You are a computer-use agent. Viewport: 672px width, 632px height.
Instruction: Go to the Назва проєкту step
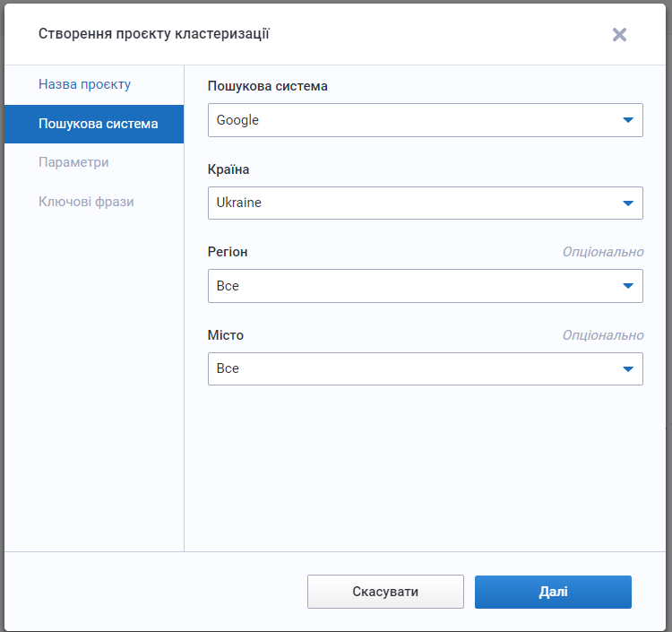pos(84,84)
